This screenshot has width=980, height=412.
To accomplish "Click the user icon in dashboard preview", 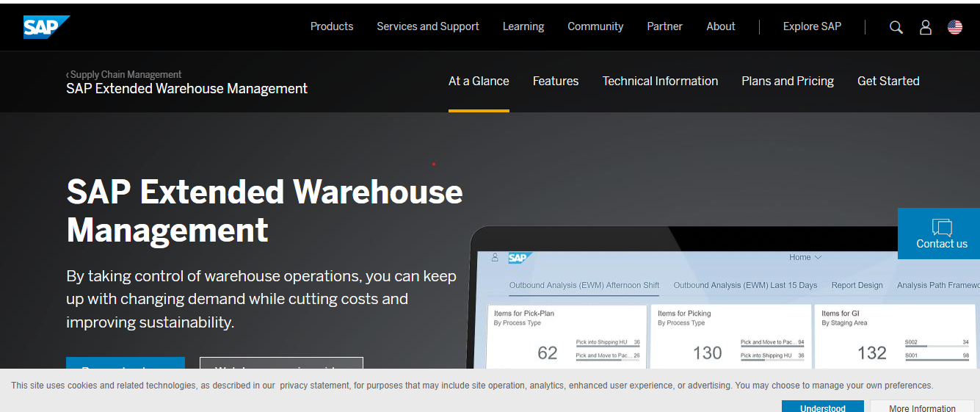I will [495, 258].
